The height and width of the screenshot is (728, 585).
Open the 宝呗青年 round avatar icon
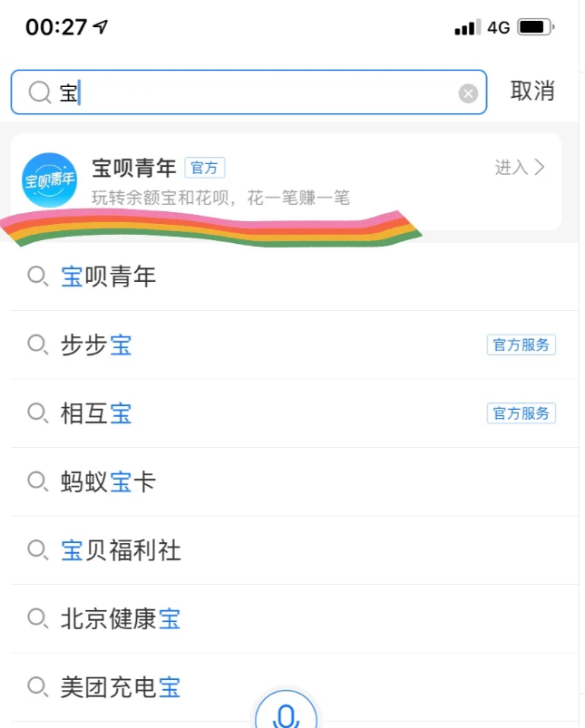[50, 180]
